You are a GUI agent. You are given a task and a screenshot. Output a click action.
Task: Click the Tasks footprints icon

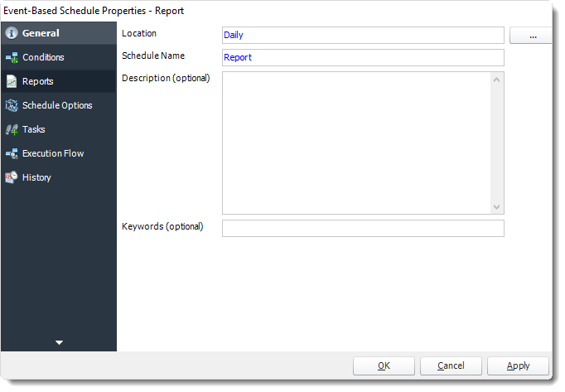coord(12,129)
